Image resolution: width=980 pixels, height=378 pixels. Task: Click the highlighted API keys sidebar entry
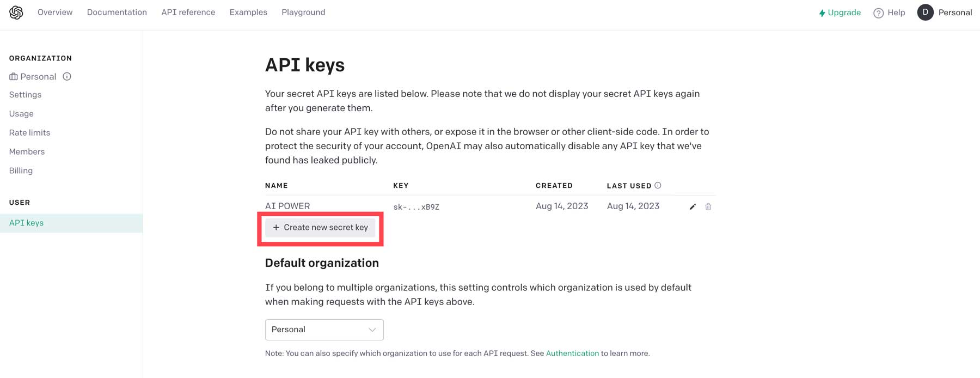tap(26, 222)
